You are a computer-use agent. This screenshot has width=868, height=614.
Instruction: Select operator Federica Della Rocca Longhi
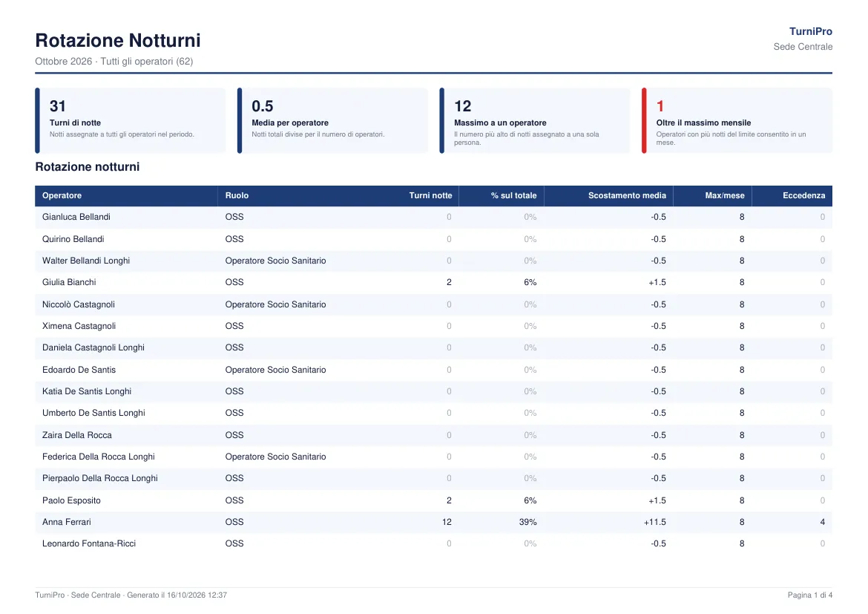tap(99, 457)
